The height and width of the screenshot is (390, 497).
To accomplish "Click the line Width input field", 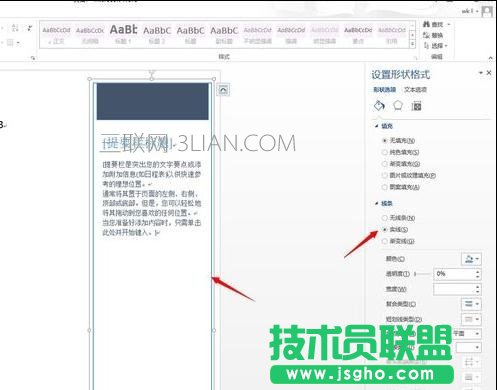I will click(454, 289).
